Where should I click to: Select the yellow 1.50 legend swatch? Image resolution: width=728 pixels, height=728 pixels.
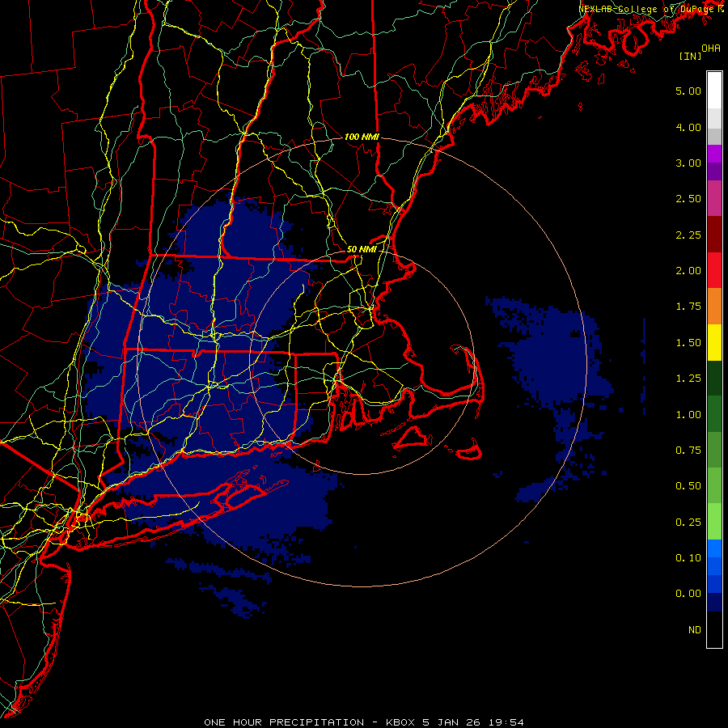[714, 342]
